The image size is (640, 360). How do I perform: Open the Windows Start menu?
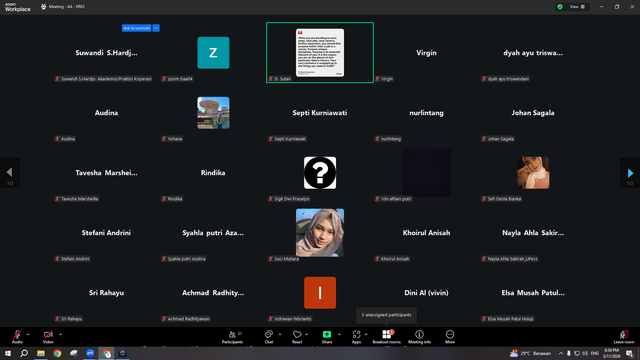[x=8, y=353]
